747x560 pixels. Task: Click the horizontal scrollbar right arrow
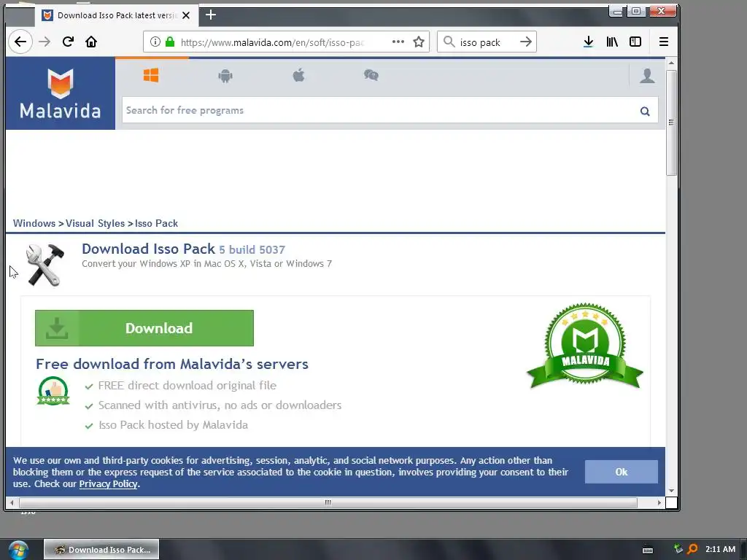(x=659, y=502)
